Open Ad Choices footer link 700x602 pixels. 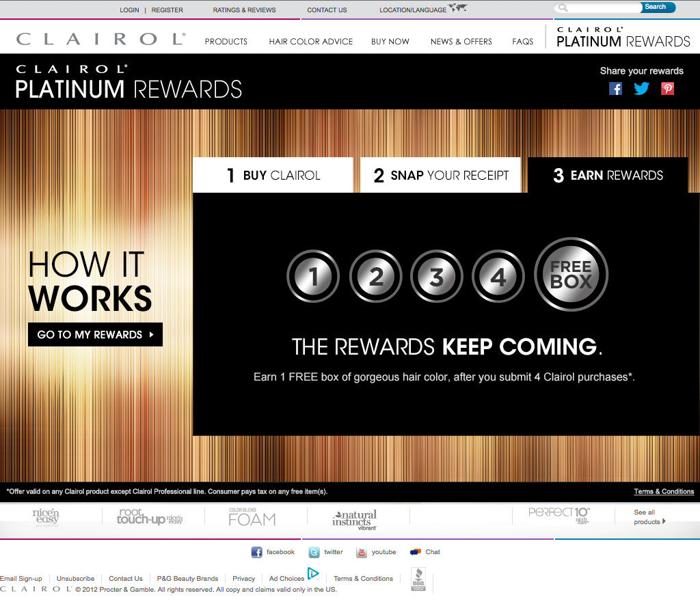pos(286,578)
